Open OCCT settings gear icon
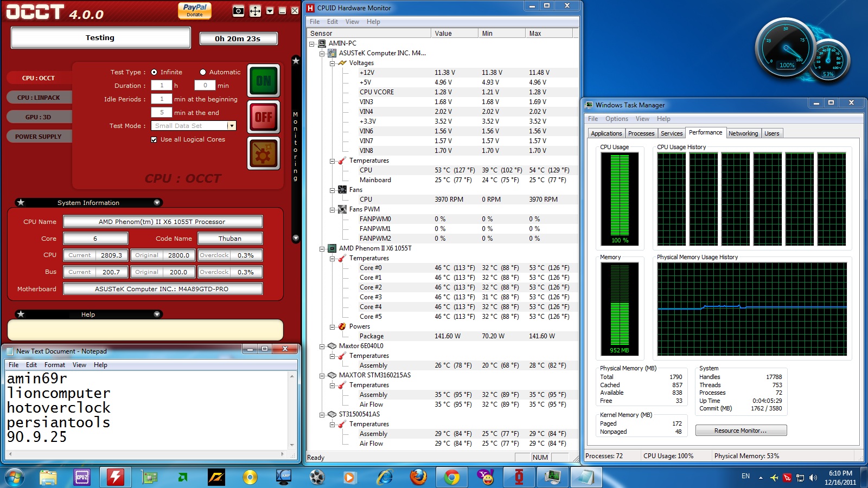This screenshot has height=488, width=868. pyautogui.click(x=264, y=153)
